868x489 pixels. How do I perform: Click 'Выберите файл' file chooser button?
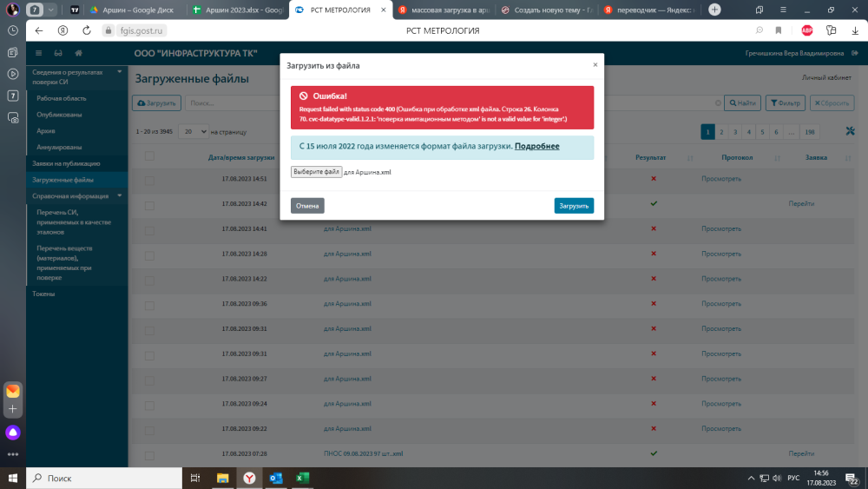pyautogui.click(x=316, y=172)
